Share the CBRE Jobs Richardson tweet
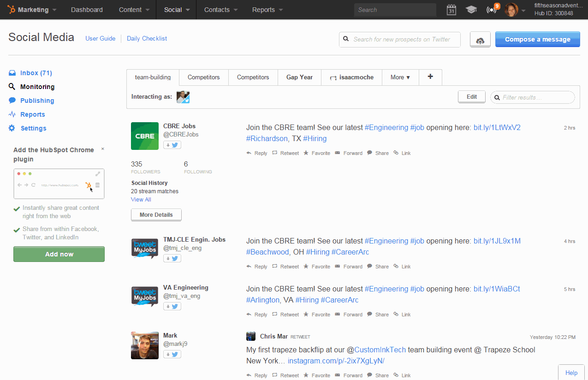588x380 pixels. [x=378, y=153]
